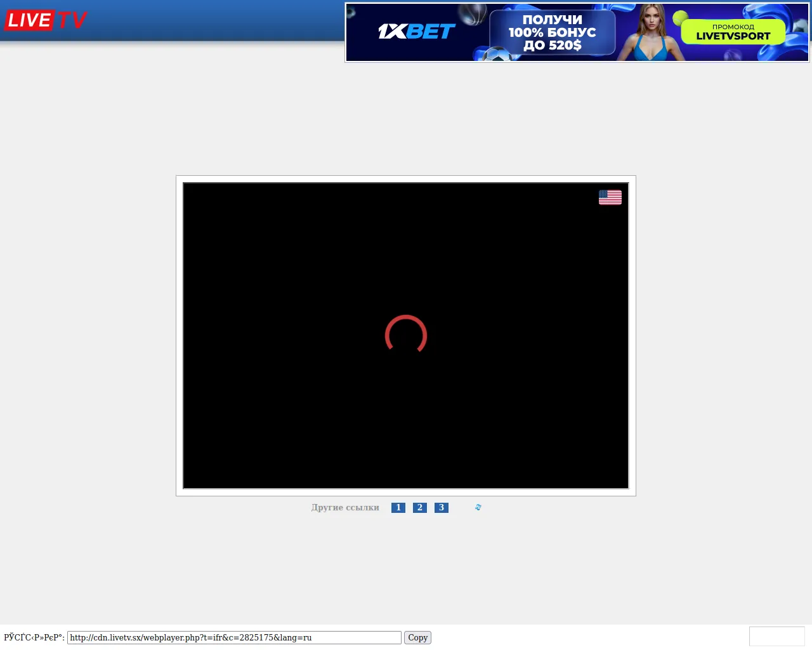Switch to stream link 2

420,507
